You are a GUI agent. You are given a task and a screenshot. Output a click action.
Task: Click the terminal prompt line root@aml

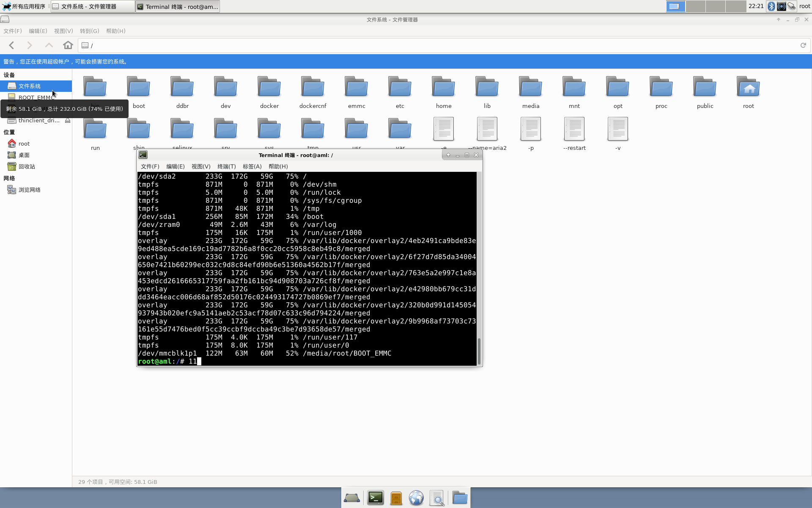170,362
